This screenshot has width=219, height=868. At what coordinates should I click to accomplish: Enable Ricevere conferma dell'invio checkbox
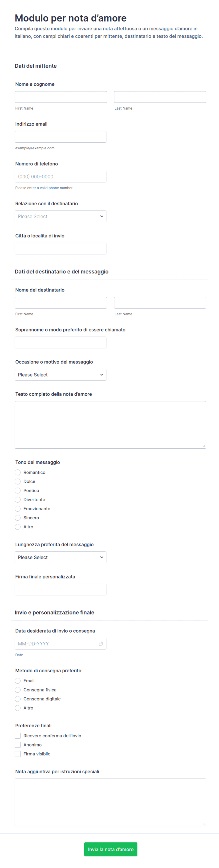[x=18, y=736]
